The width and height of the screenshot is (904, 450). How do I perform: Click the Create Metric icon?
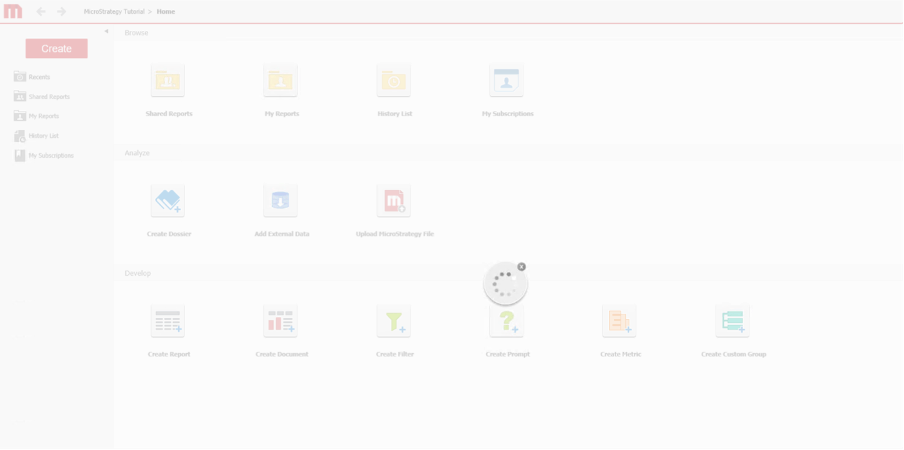tap(620, 321)
